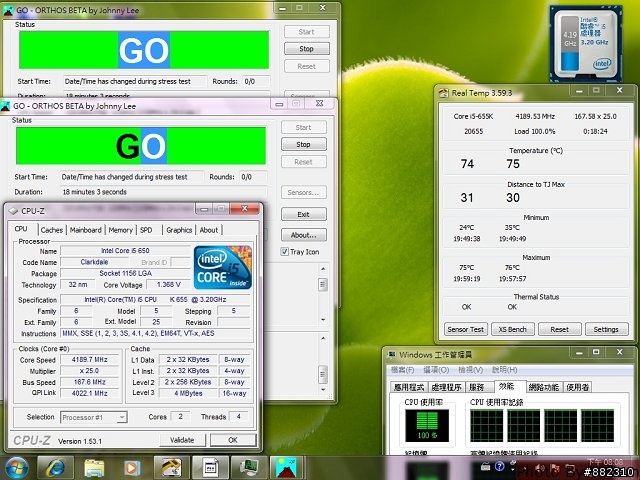Click the Intel Core i5 desktop gadget
This screenshot has width=640, height=480.
point(586,44)
